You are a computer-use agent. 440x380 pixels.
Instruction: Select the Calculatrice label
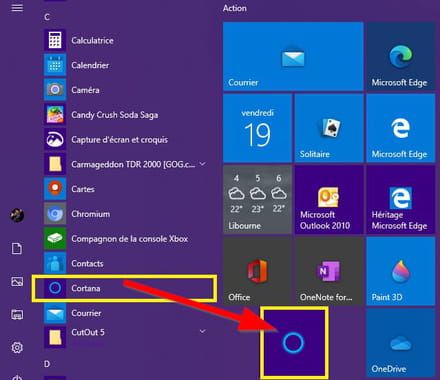(92, 40)
